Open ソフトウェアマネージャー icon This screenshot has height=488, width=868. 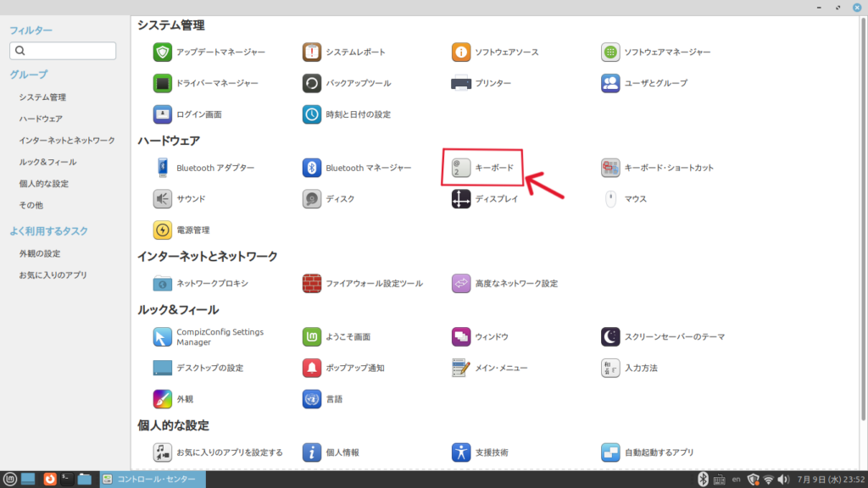(x=610, y=52)
